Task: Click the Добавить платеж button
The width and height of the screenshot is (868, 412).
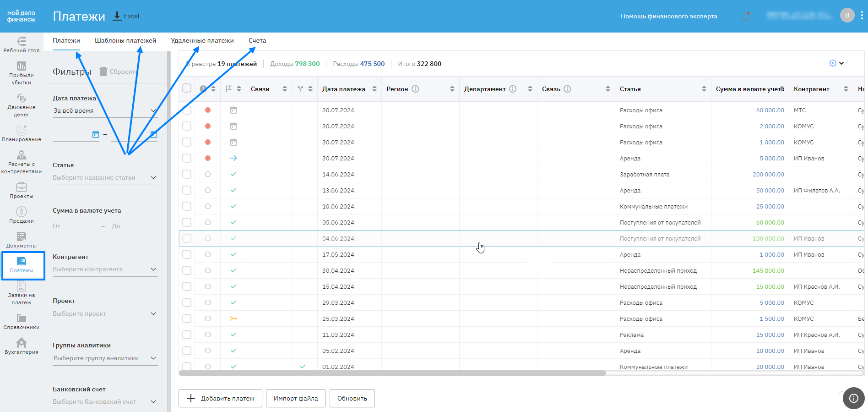Action: [220, 398]
